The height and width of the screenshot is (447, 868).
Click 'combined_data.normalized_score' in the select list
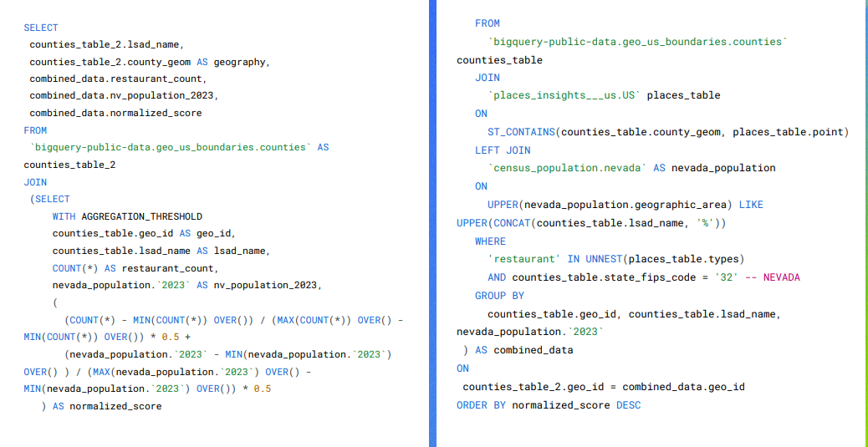[115, 113]
